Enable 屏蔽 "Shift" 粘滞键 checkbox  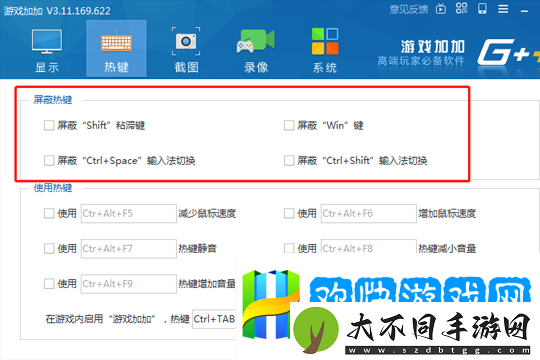(49, 125)
